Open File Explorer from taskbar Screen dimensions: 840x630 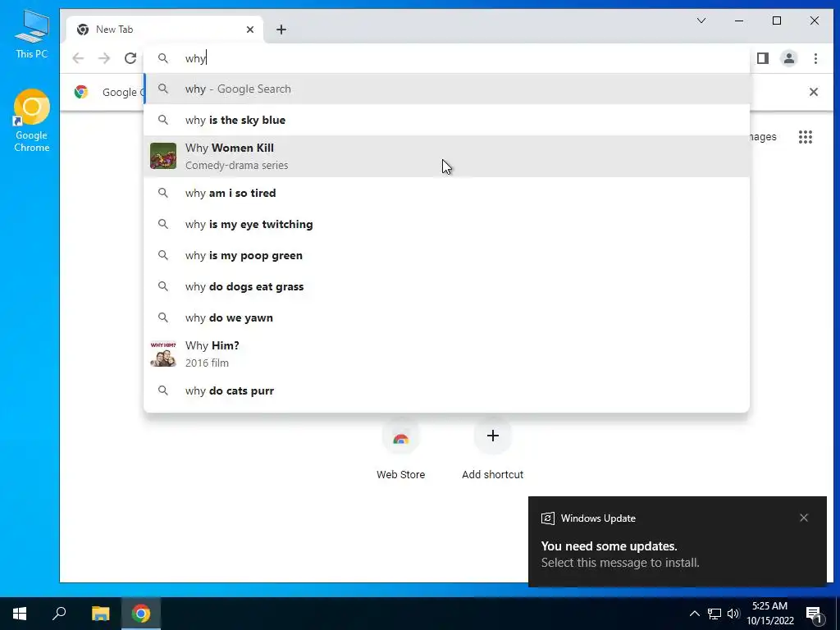pyautogui.click(x=100, y=614)
